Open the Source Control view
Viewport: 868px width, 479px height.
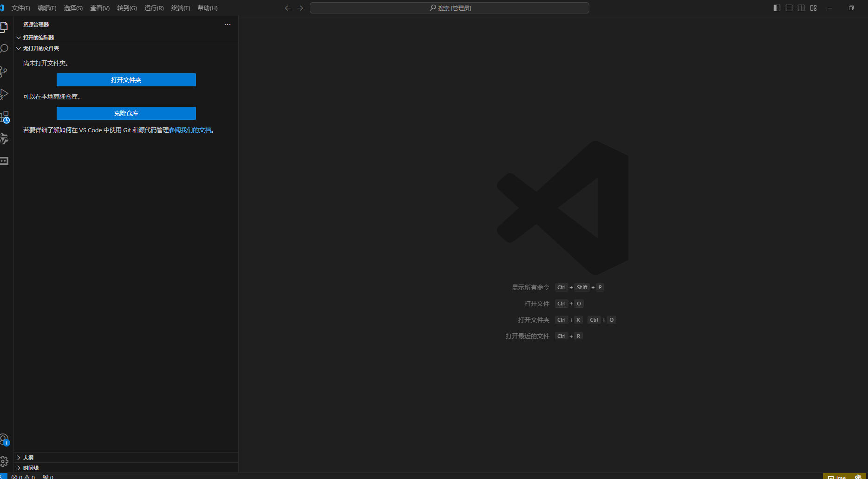4,71
